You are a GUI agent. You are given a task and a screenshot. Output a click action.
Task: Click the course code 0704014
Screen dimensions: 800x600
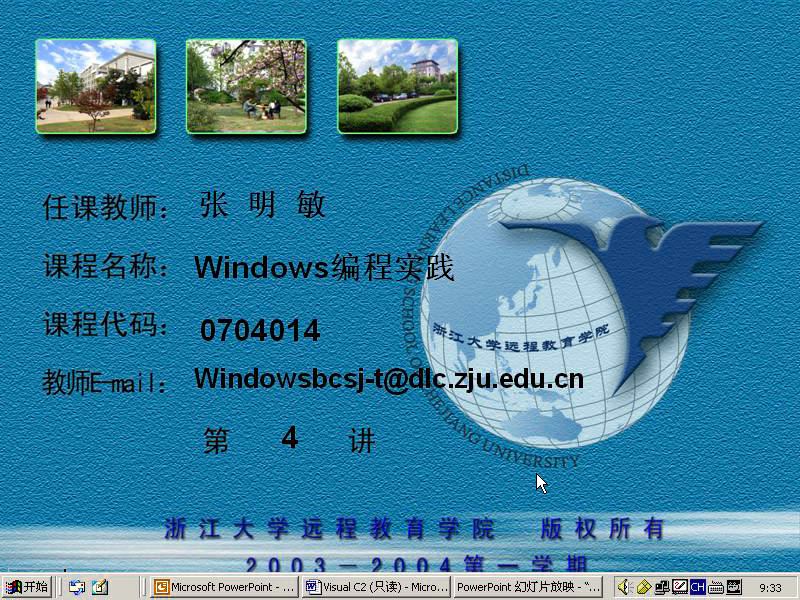coord(260,330)
